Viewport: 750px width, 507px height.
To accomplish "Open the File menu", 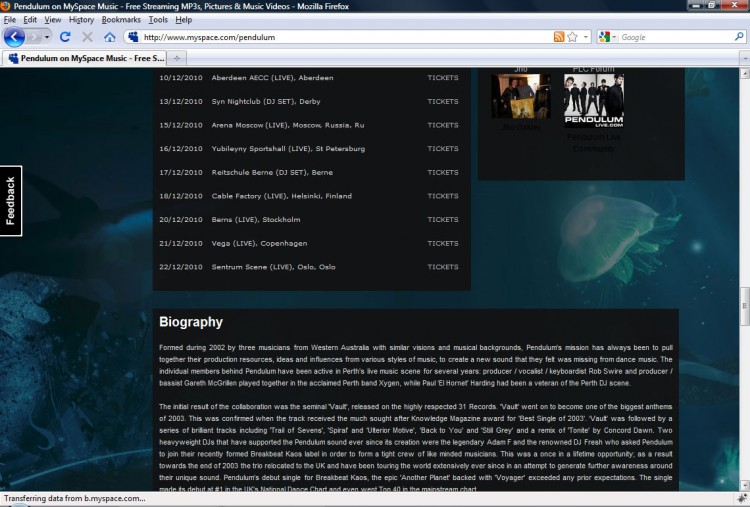I will tap(10, 20).
